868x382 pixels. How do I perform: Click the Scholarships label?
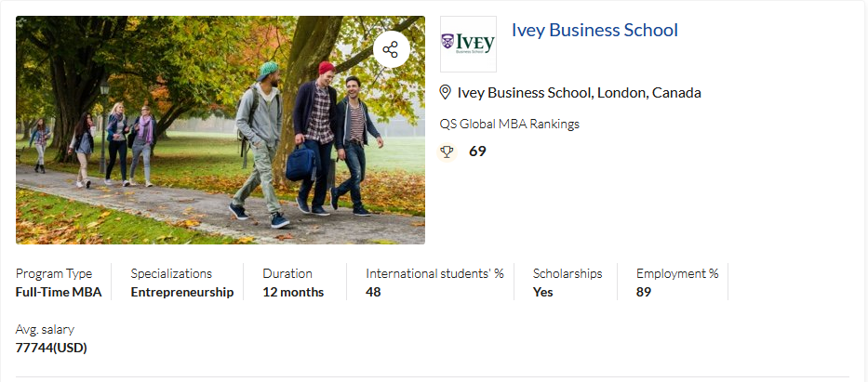568,273
